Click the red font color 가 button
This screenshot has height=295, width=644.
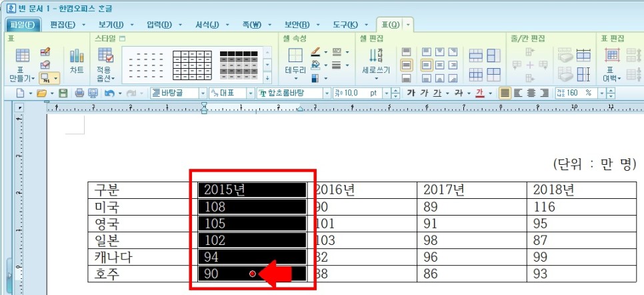[x=480, y=93]
